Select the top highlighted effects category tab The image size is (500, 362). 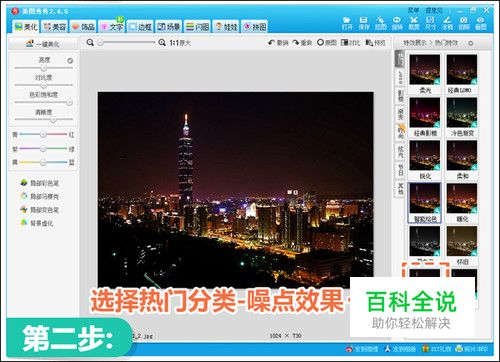[x=400, y=59]
